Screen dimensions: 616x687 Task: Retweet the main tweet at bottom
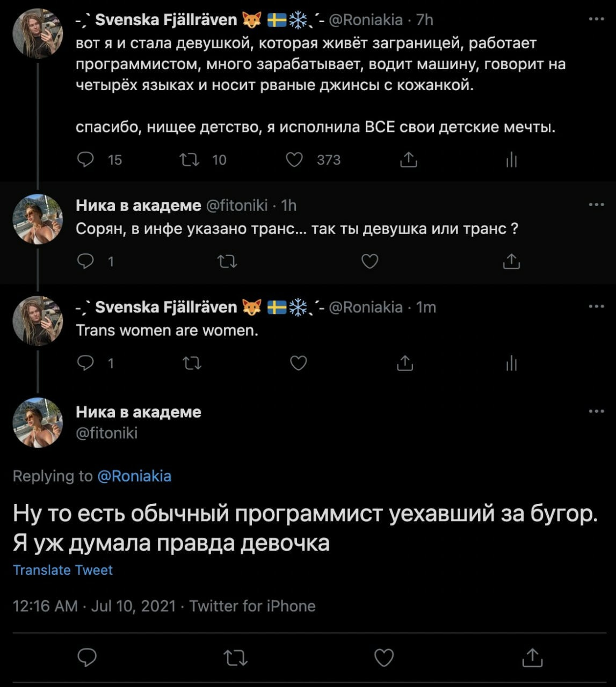(x=235, y=657)
